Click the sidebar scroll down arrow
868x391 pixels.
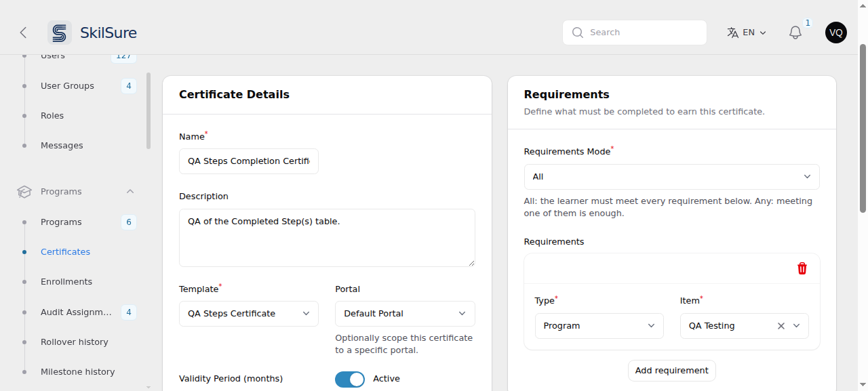point(149,387)
